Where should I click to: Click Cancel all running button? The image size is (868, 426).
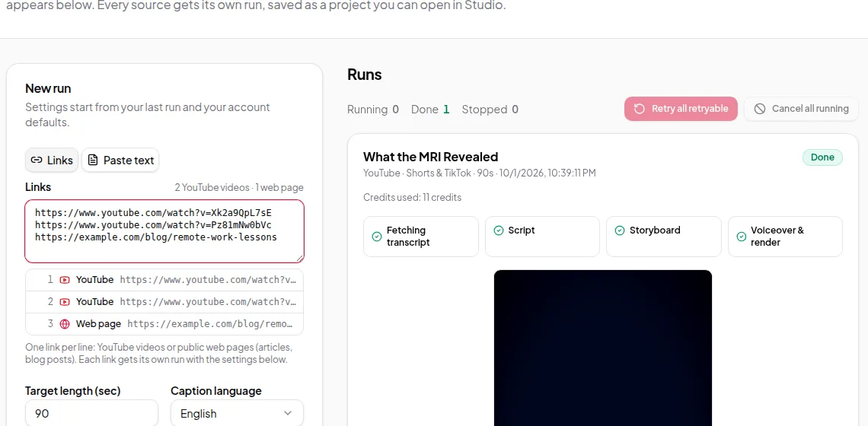[x=801, y=109]
